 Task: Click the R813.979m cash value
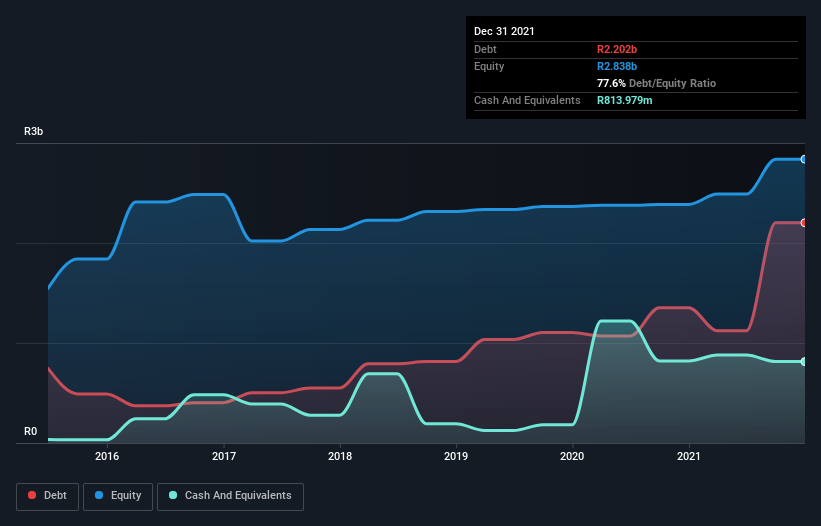[625, 100]
